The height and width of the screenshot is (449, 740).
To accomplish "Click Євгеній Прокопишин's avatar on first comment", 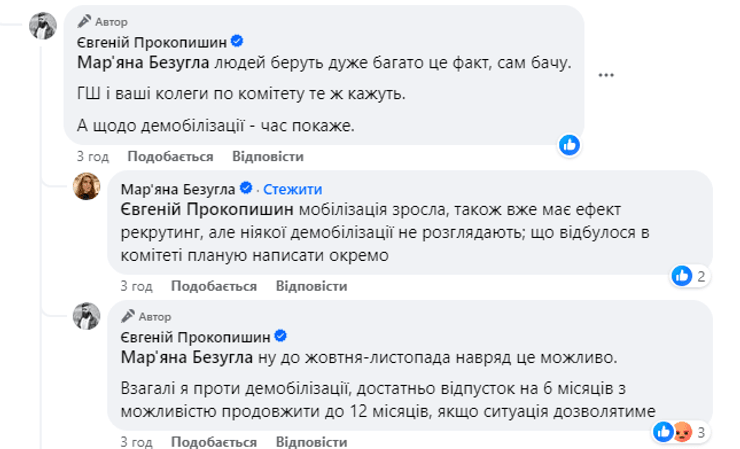I will point(42,27).
